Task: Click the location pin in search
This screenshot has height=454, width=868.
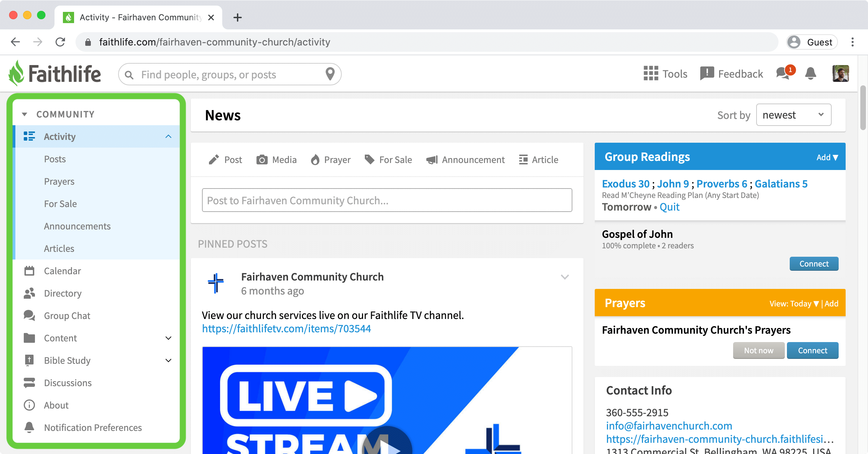Action: click(x=330, y=74)
